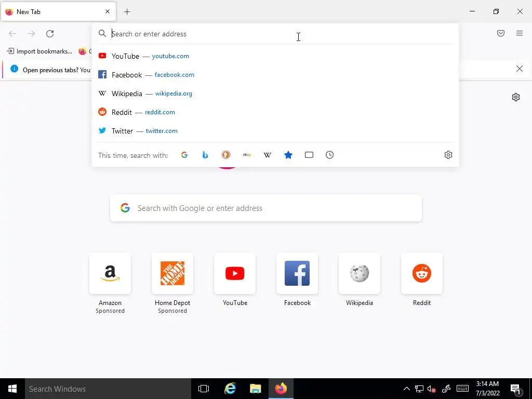This screenshot has height=399, width=532.
Task: Search history via the clock icon
Action: coord(330,155)
